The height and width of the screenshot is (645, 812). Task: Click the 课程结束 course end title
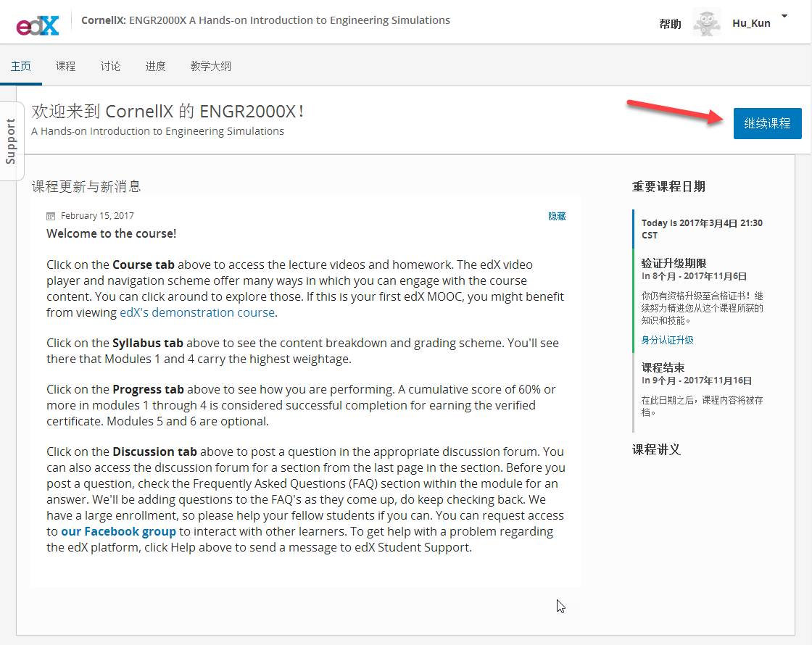[663, 367]
